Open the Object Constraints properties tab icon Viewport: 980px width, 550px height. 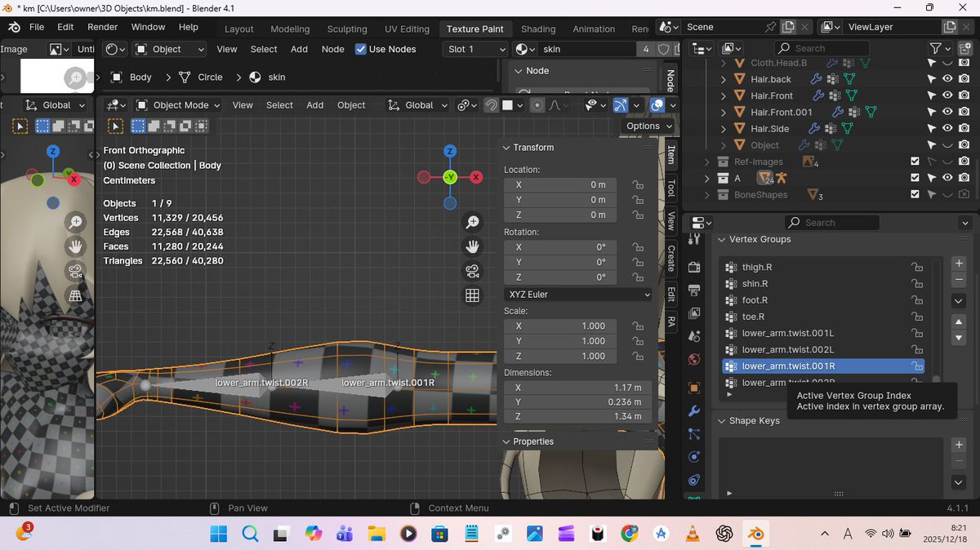point(694,479)
